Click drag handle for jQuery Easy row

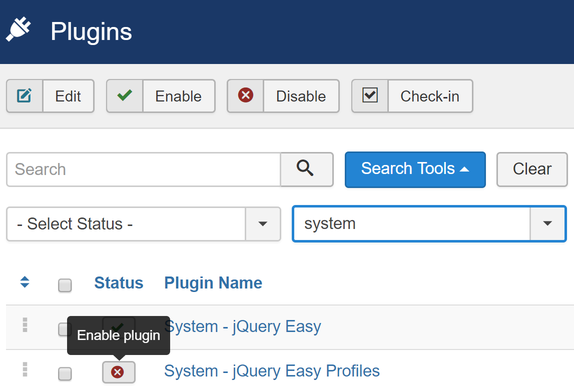(x=25, y=325)
